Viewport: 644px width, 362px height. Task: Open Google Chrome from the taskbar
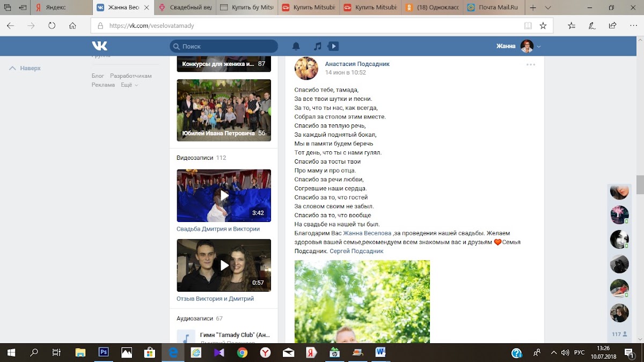242,352
